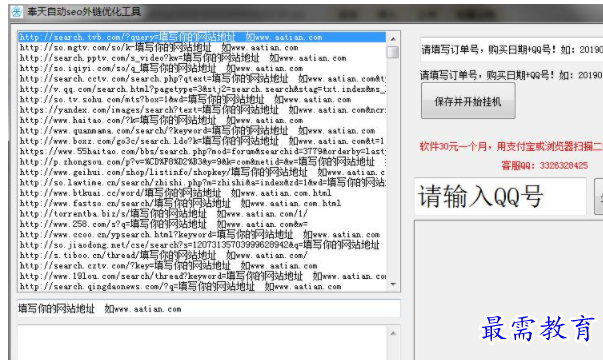Select the www.geihui.com URL row
Screen dimensions: 603x360
click(x=202, y=172)
